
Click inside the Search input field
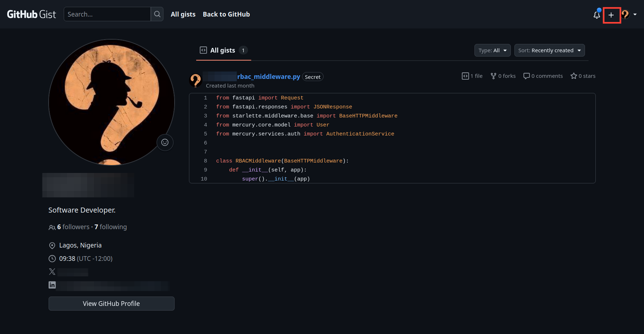point(107,14)
